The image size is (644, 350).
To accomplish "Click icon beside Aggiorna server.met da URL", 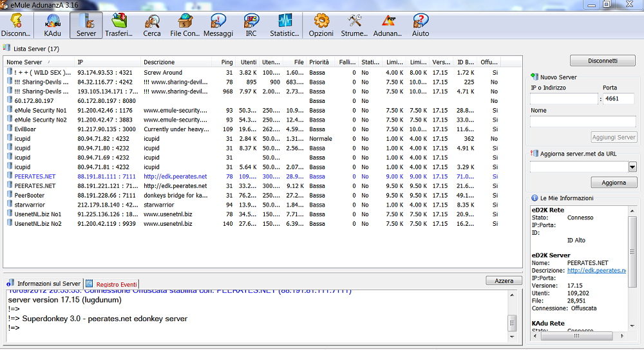I will pos(535,153).
